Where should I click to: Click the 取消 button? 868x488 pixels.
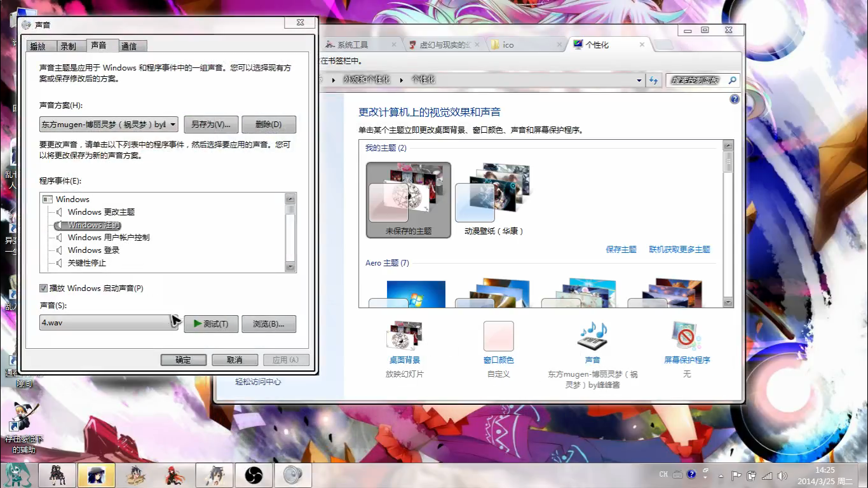(234, 360)
